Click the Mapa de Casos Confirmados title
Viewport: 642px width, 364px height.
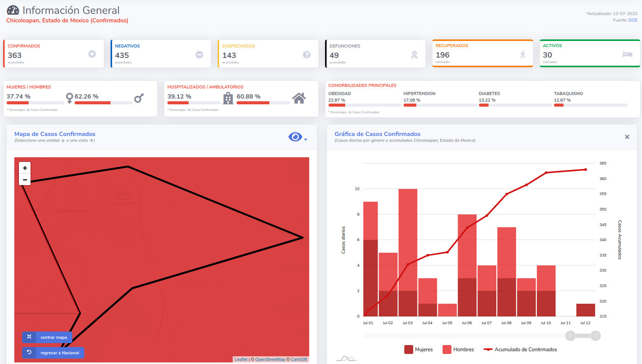(x=55, y=134)
